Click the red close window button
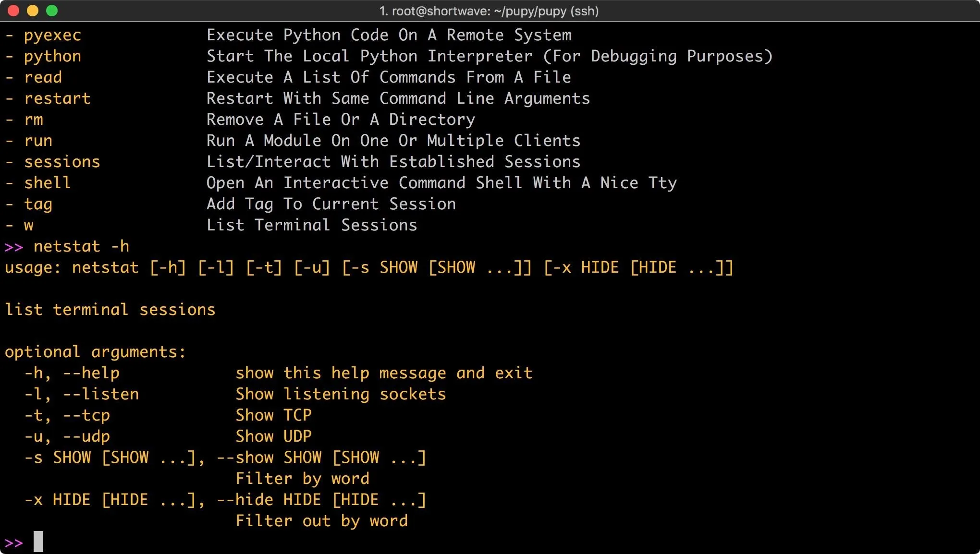Viewport: 980px width, 554px height. tap(13, 11)
